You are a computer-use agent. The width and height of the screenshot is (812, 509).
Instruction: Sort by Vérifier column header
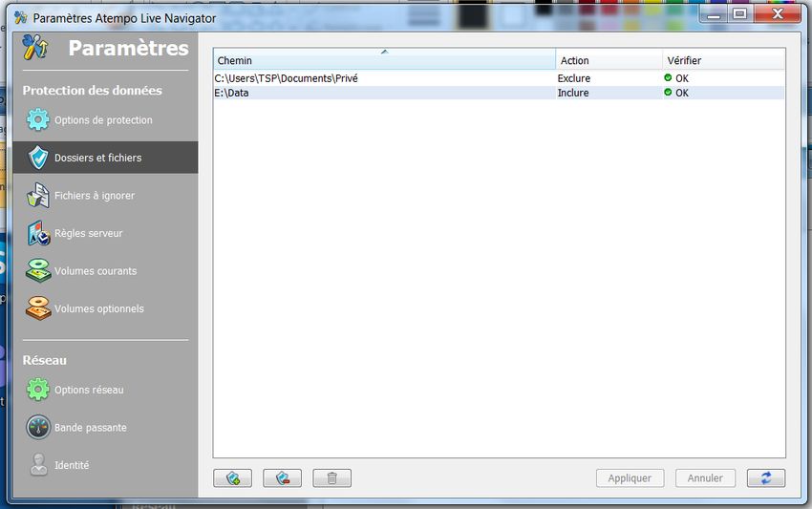click(x=724, y=60)
